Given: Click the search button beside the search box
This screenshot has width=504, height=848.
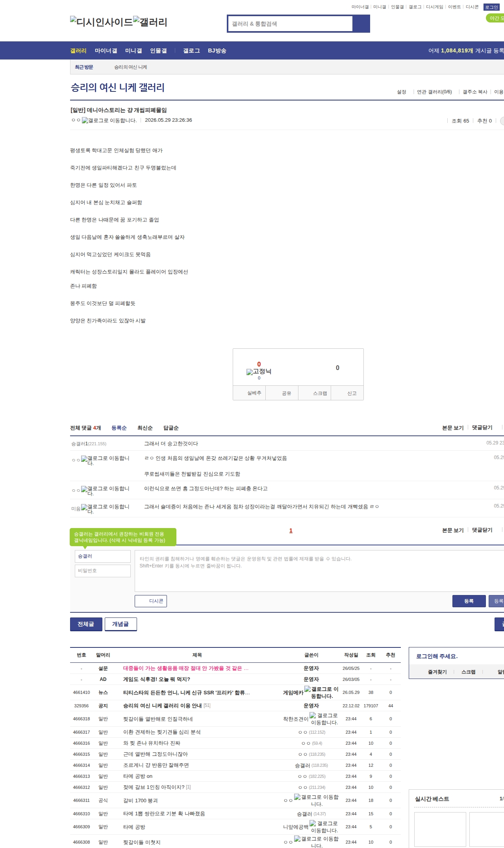Looking at the screenshot, I should [361, 24].
